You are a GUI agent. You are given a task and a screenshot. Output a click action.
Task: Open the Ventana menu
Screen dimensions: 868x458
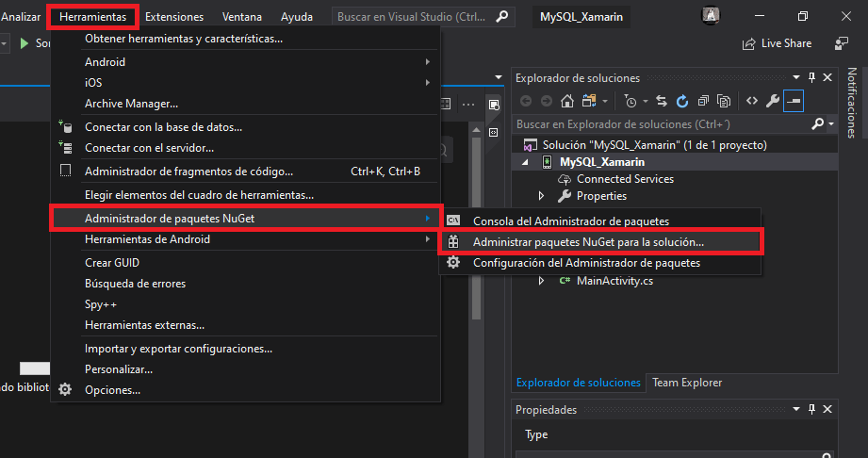(x=242, y=17)
